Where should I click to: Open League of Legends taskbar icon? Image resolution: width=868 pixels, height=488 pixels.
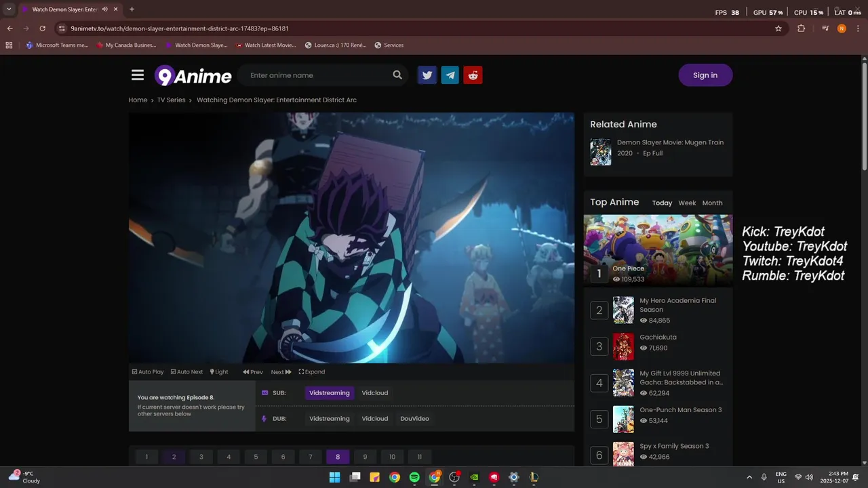534,477
